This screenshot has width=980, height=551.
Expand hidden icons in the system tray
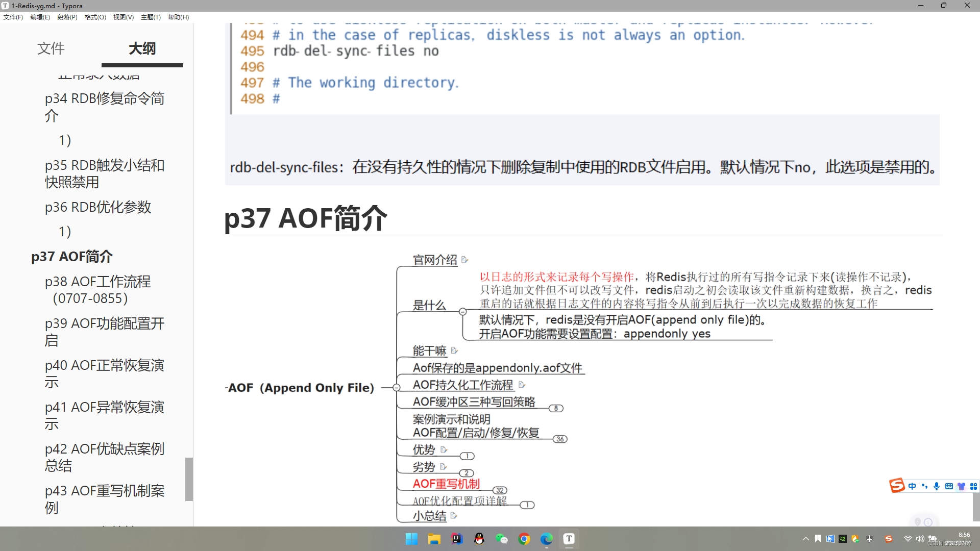click(806, 539)
